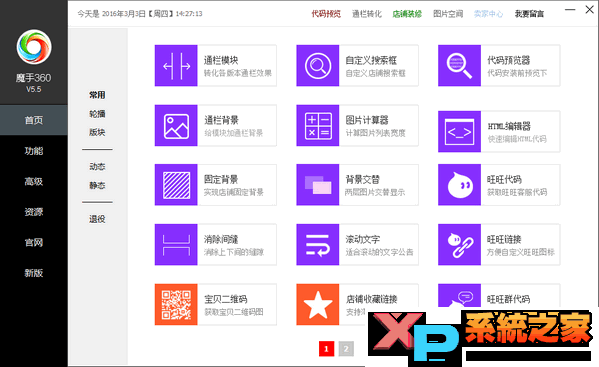Select the 动态 category
This screenshot has height=367, width=599.
[x=97, y=167]
